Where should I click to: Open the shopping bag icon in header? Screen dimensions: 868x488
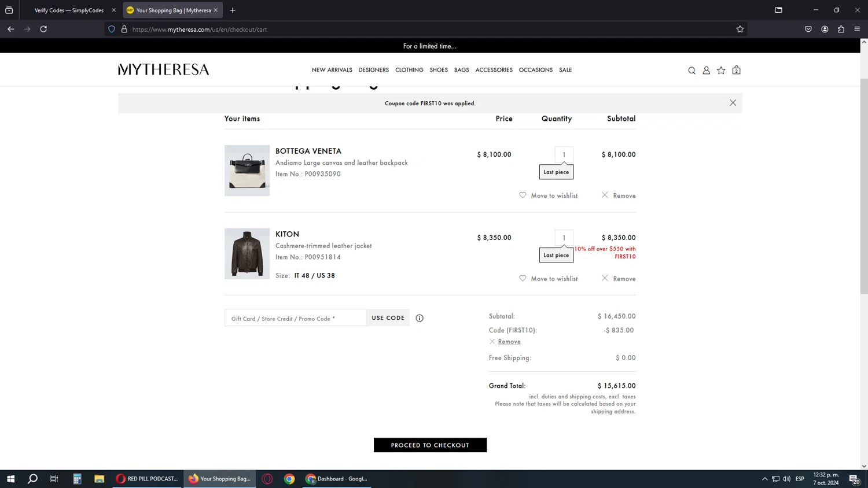[x=736, y=70]
